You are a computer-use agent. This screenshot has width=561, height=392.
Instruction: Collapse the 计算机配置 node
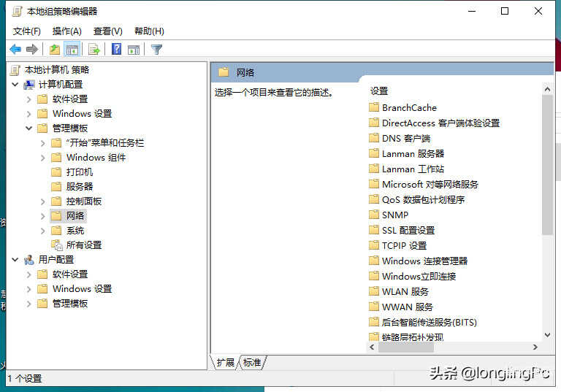(15, 85)
